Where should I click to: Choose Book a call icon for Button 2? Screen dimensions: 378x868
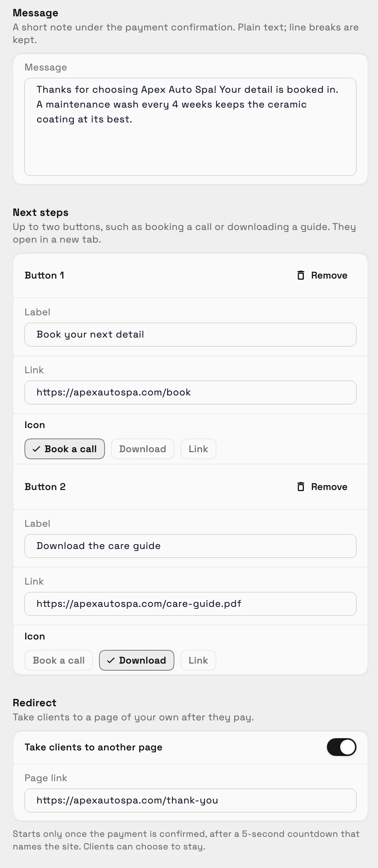coord(59,660)
